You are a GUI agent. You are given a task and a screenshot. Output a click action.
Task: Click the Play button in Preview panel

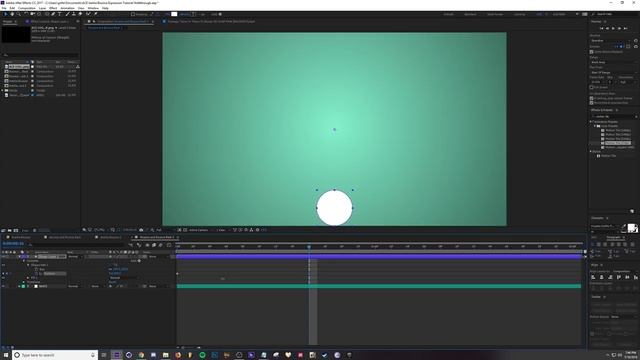point(613,29)
